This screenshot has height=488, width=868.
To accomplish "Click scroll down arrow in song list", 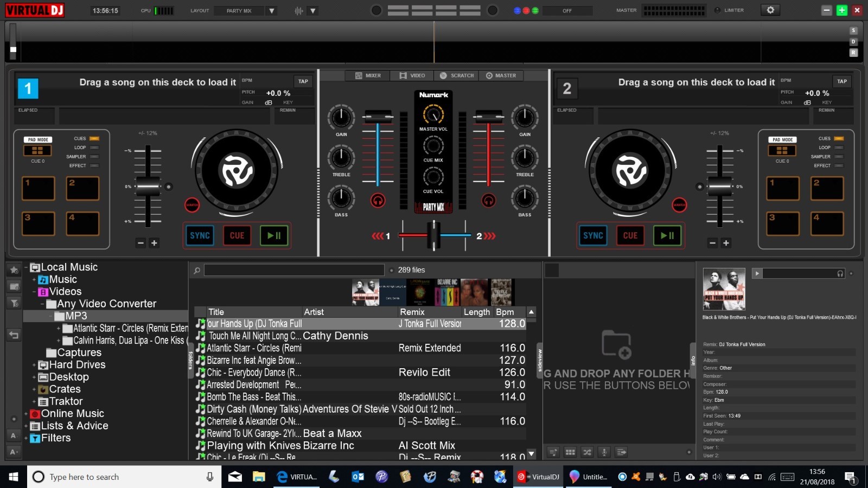I will [531, 453].
